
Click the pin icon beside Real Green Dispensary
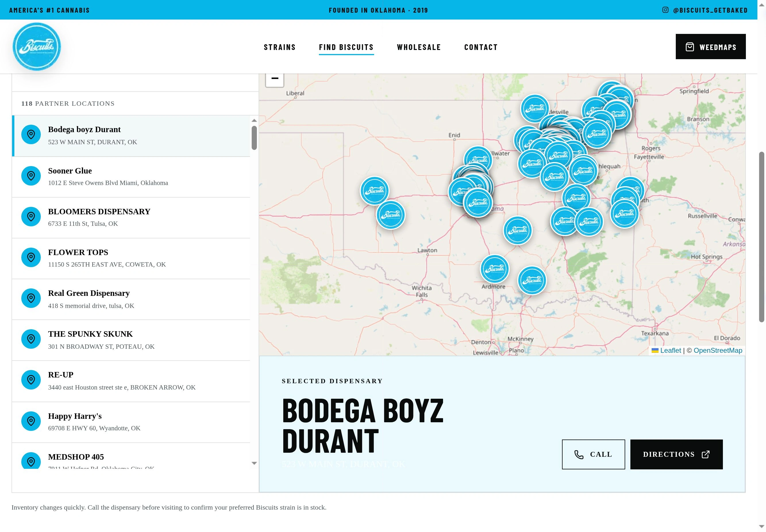click(31, 298)
